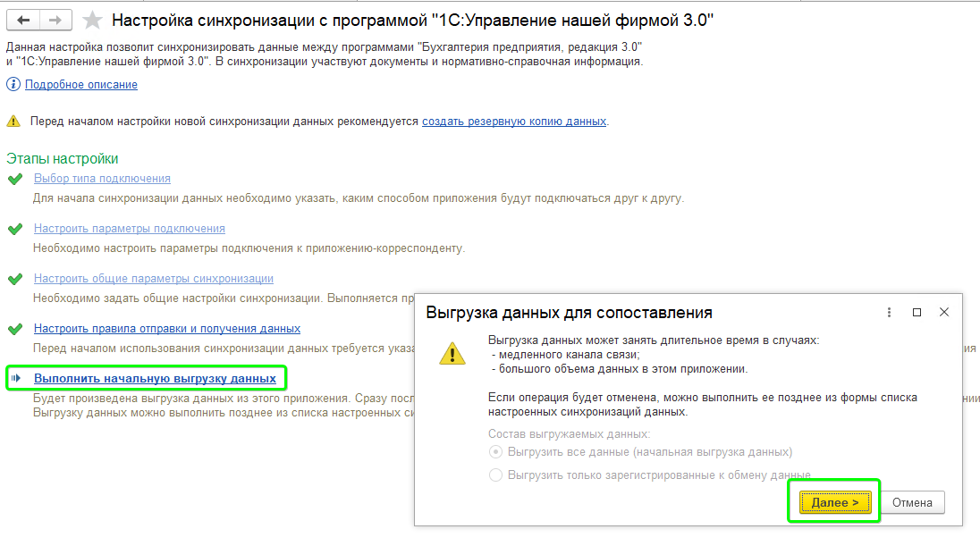The height and width of the screenshot is (546, 980).
Task: Click description 'Для начала синхронизации данных необходимо указать'
Action: [359, 198]
